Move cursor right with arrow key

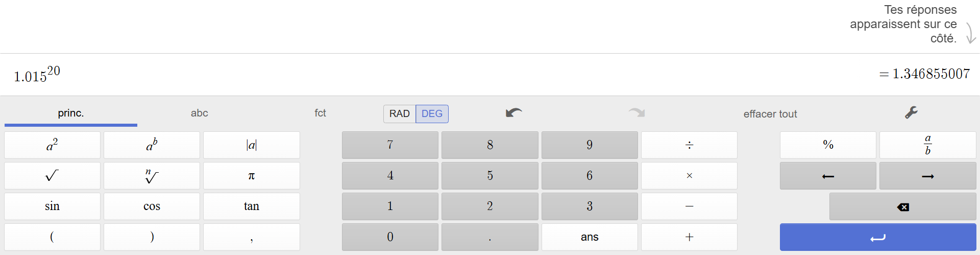point(927,176)
